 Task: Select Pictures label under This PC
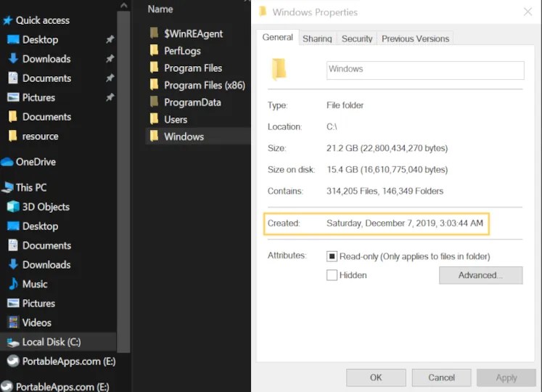pyautogui.click(x=38, y=303)
